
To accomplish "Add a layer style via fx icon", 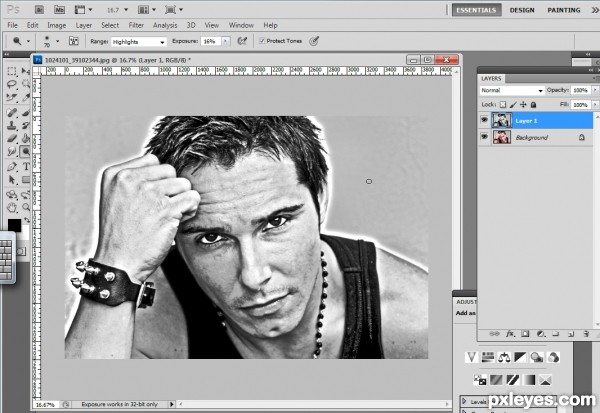I will [510, 334].
